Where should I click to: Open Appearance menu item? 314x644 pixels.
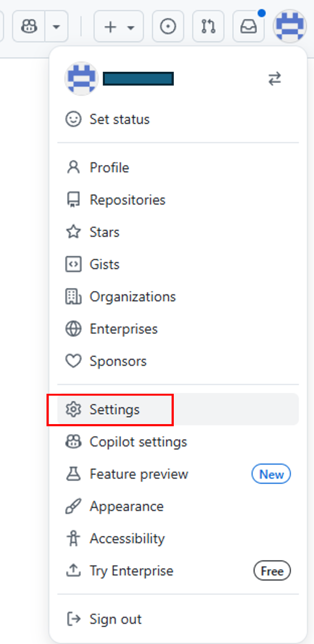click(x=126, y=506)
